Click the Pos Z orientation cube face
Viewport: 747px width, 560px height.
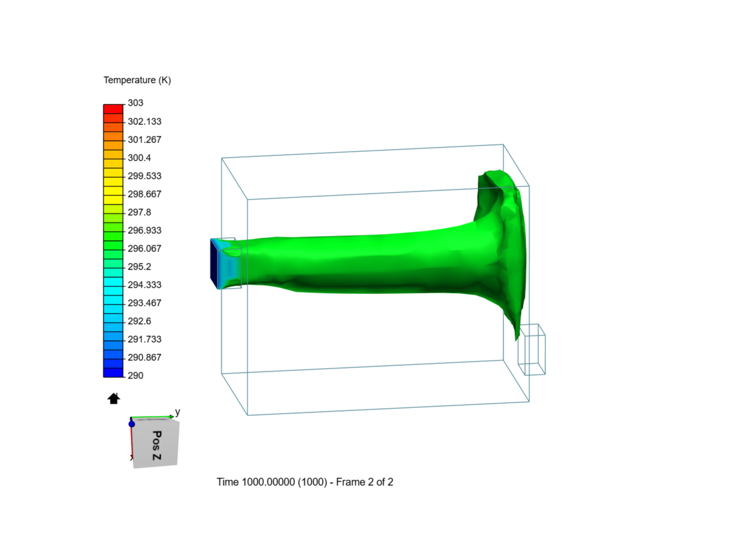(x=156, y=444)
